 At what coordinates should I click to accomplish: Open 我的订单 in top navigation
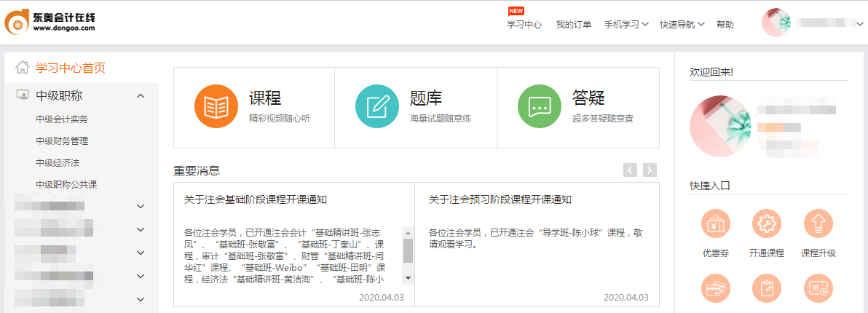pos(573,24)
